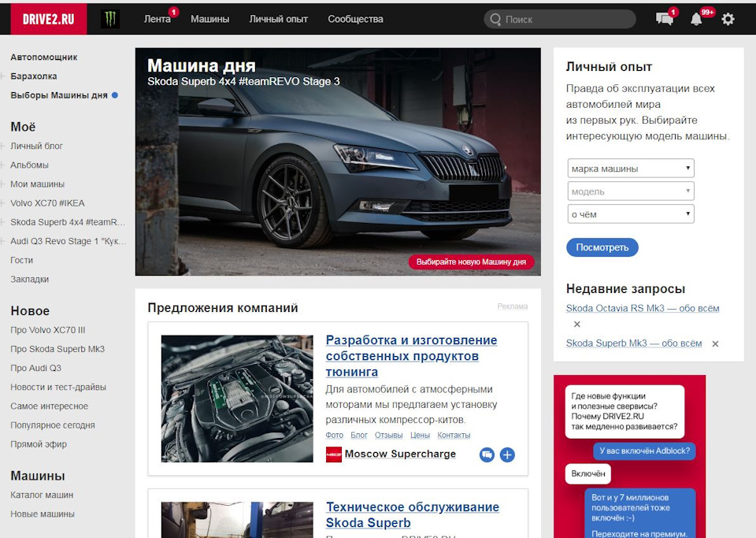This screenshot has width=756, height=538.
Task: Open Выборы Машины дня in sidebar
Action: coord(59,95)
